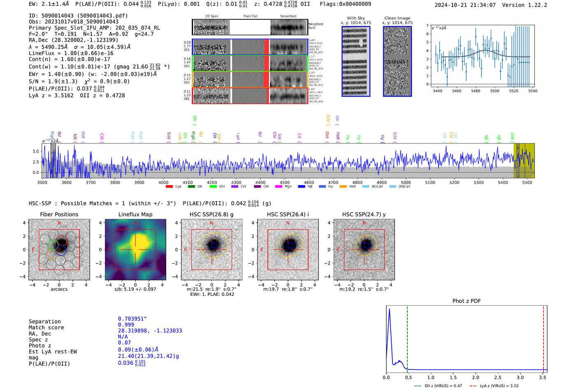Image resolution: width=576 pixels, height=392 pixels.
Task: Click the 'Obs: 20231017v018_5090014043' line
Action: 74,22
